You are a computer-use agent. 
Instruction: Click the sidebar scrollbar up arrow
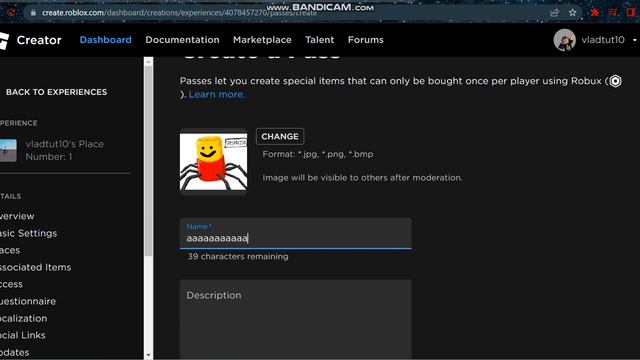[149, 62]
